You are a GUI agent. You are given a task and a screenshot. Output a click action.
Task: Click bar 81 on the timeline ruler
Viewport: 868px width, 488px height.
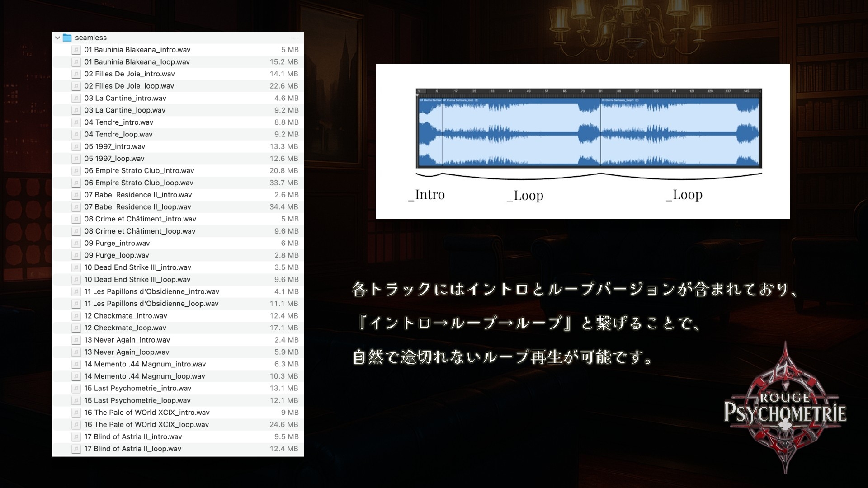(600, 91)
